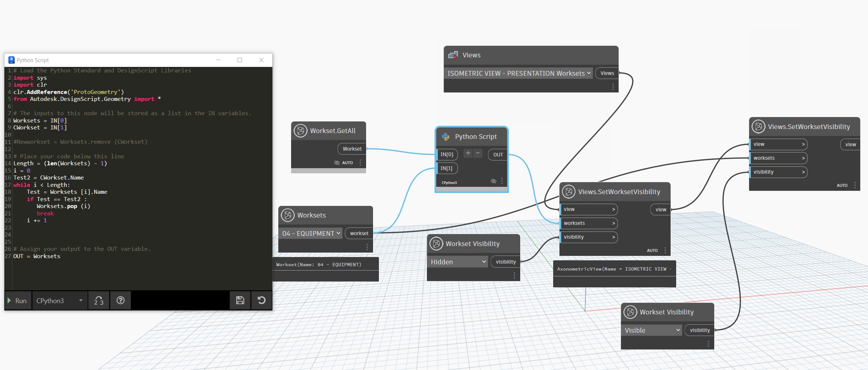
Task: Click the IN[1] input port
Action: coord(447,169)
